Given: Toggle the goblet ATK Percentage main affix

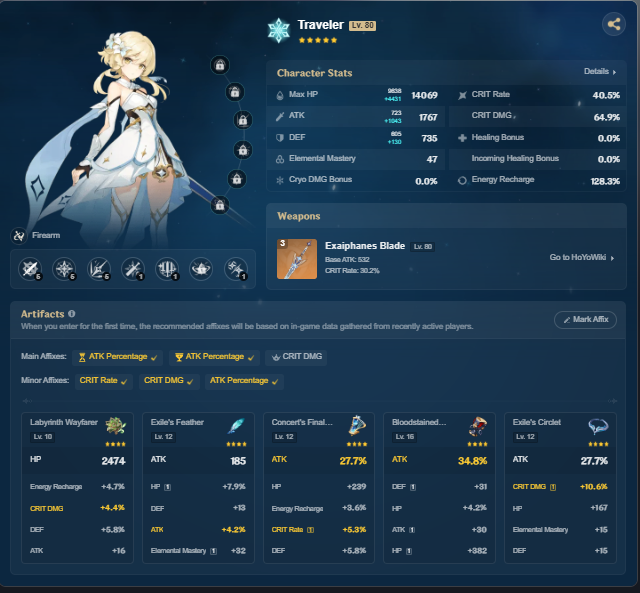Looking at the screenshot, I should [x=214, y=357].
